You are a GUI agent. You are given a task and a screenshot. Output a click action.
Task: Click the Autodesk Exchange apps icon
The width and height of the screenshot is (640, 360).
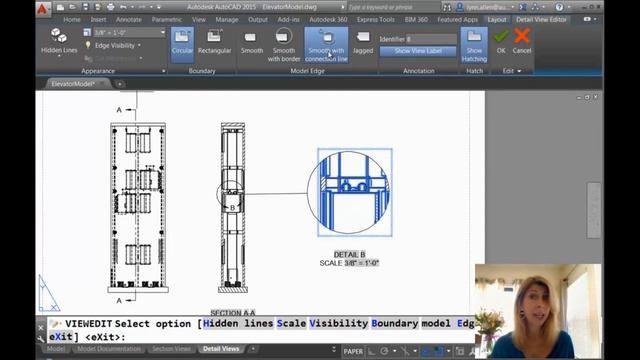pos(523,7)
